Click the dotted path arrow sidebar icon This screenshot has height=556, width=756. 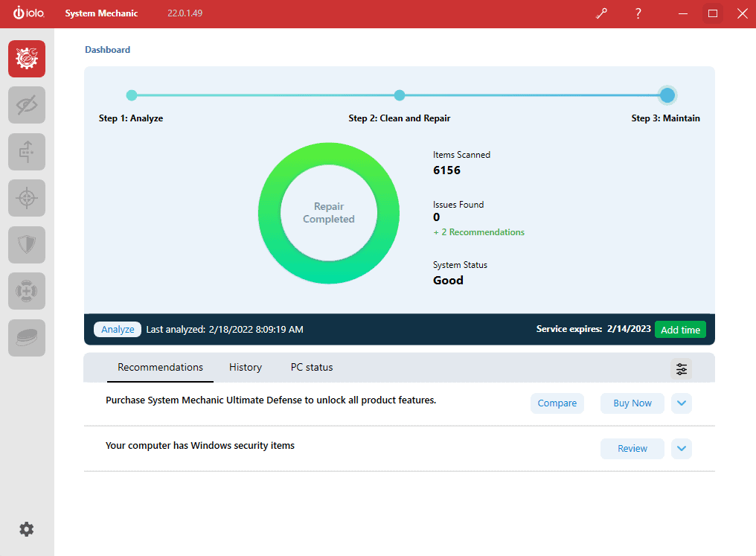pyautogui.click(x=27, y=152)
